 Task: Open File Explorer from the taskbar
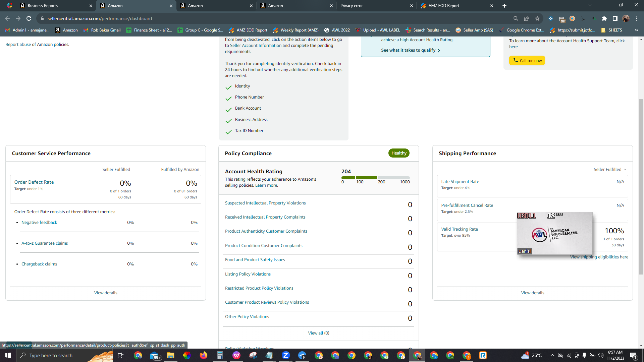click(171, 355)
